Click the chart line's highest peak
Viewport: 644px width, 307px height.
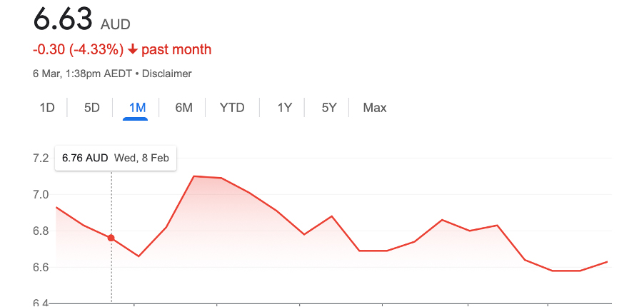195,176
